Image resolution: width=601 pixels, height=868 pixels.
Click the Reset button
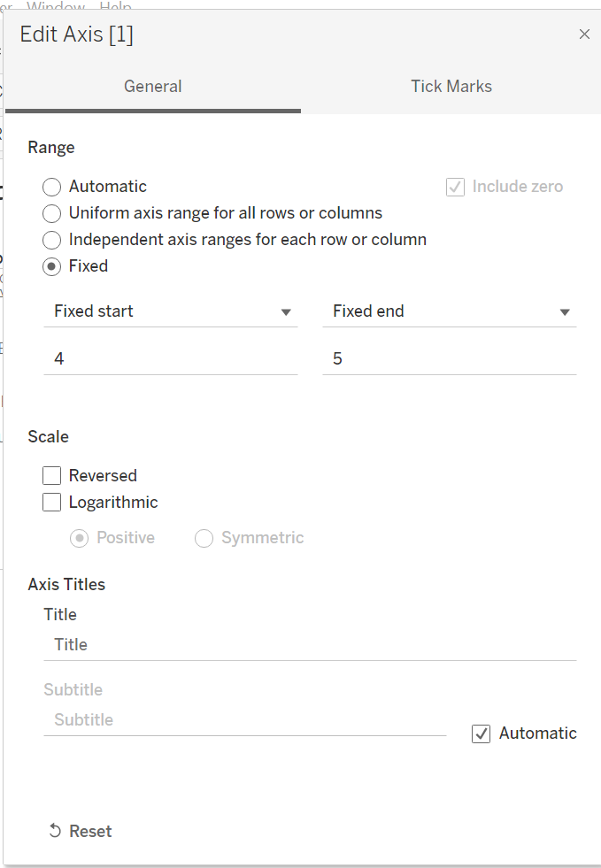coord(80,830)
